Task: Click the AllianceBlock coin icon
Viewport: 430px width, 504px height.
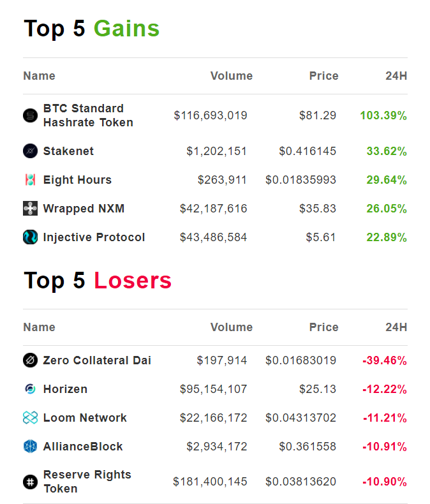Action: coord(30,447)
